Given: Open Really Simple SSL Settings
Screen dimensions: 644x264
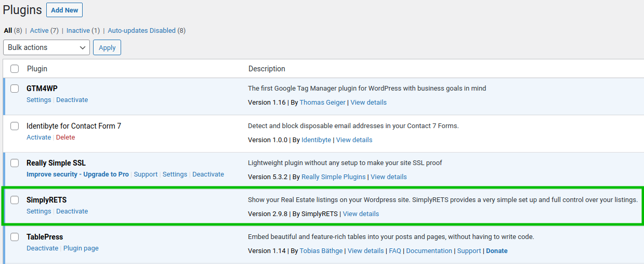Looking at the screenshot, I should coord(175,174).
